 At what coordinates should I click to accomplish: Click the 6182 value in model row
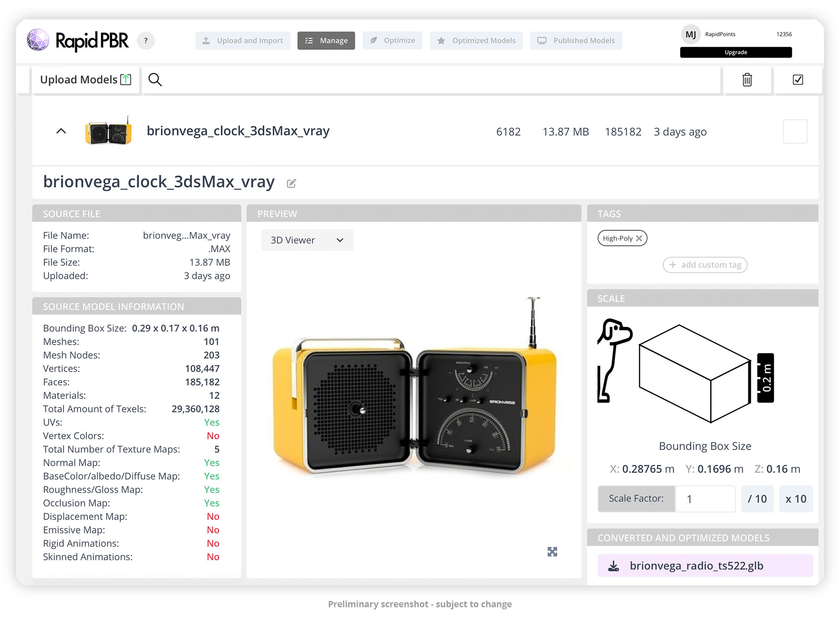tap(509, 132)
